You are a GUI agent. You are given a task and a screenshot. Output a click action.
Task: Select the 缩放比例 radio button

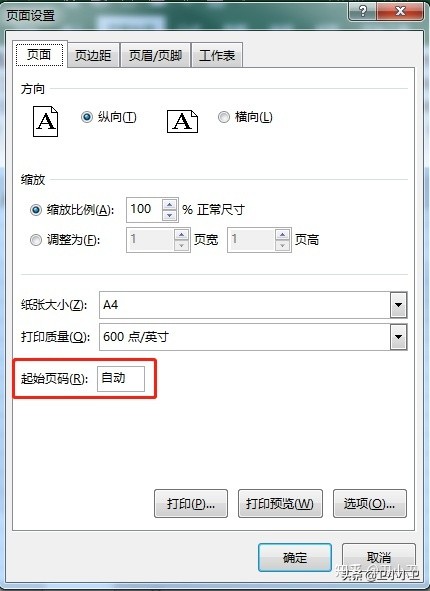36,210
